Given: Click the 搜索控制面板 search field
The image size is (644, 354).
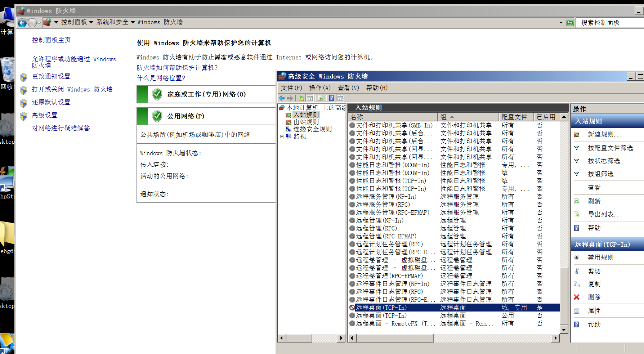Looking at the screenshot, I should tap(610, 23).
